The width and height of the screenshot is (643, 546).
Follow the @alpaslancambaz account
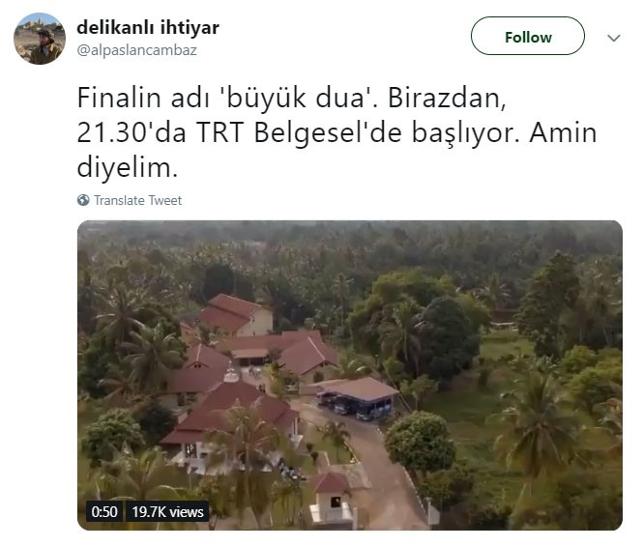coord(528,36)
